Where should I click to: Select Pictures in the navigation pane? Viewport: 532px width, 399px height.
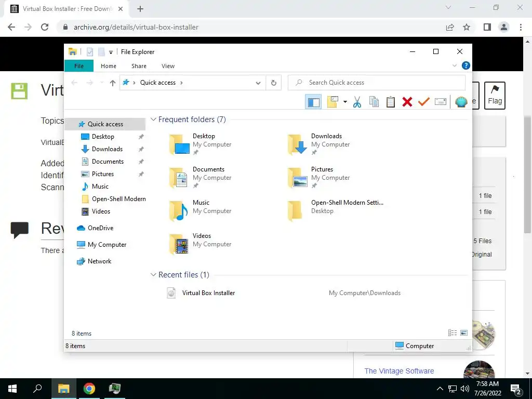[103, 174]
